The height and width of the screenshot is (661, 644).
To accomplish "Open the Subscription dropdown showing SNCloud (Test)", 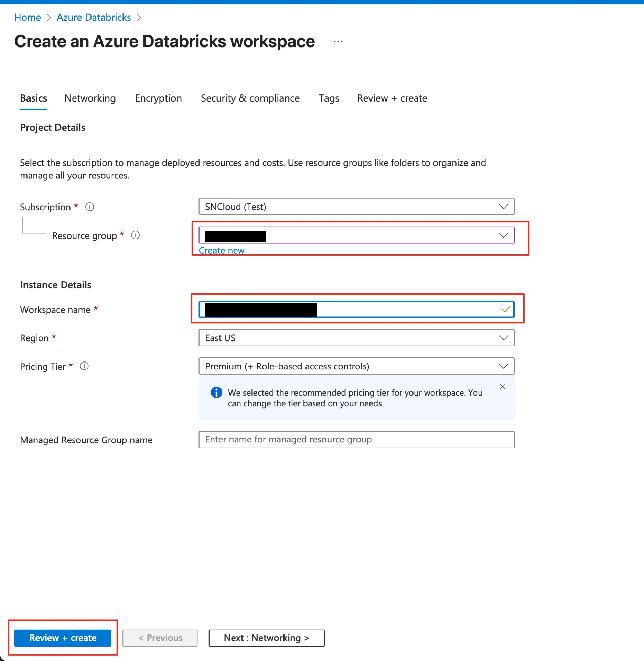I will 356,207.
